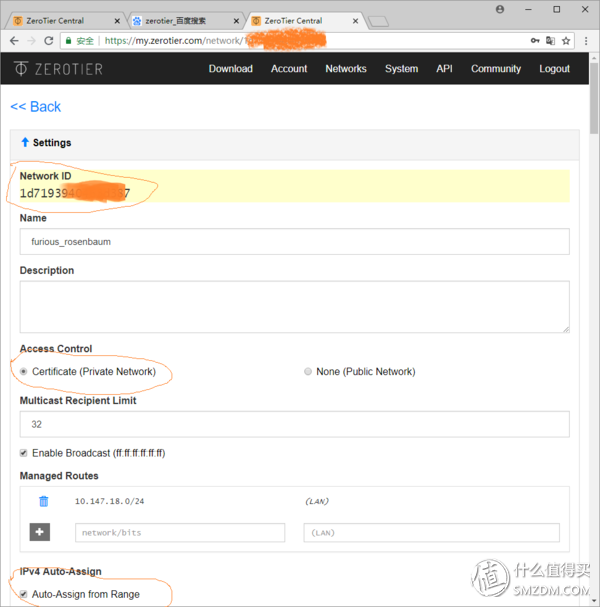Click the browser back arrow
600x607 pixels.
14,41
